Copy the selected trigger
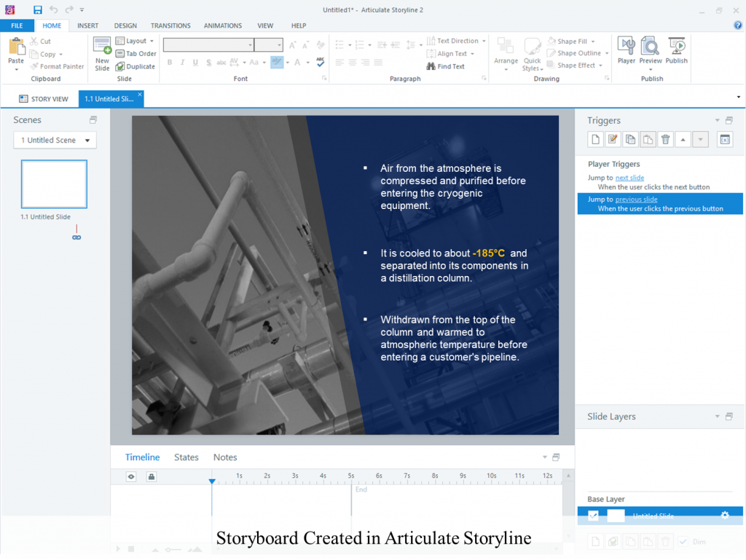This screenshot has height=560, width=746. click(x=631, y=139)
